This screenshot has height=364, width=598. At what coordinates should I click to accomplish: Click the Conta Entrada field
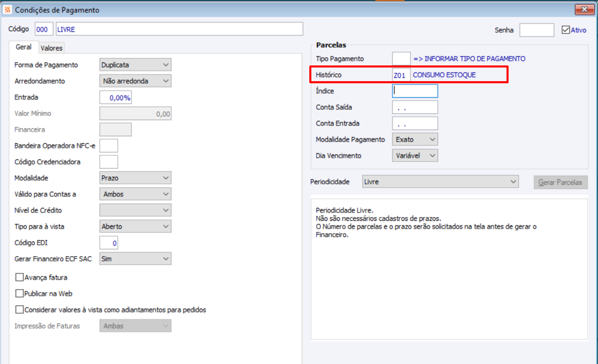[415, 123]
